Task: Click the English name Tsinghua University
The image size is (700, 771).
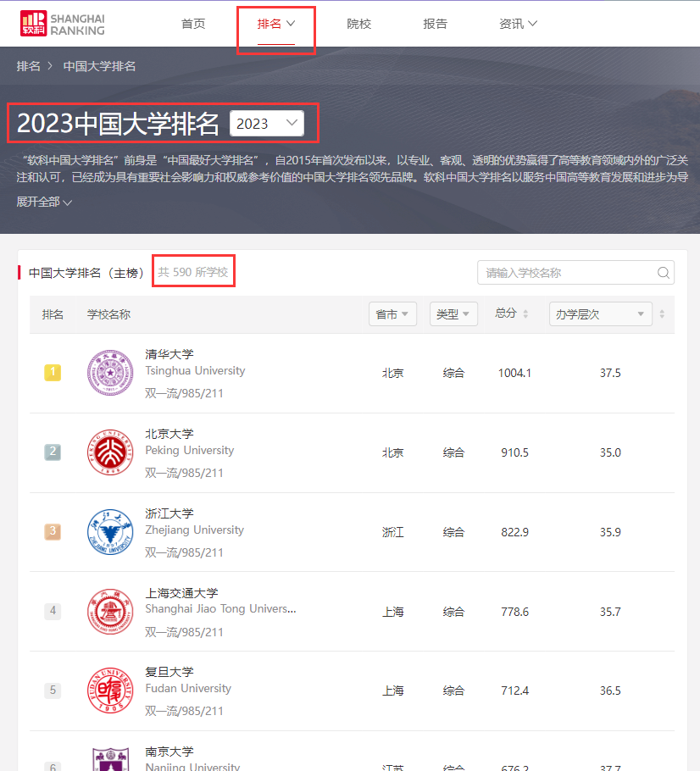Action: tap(195, 371)
